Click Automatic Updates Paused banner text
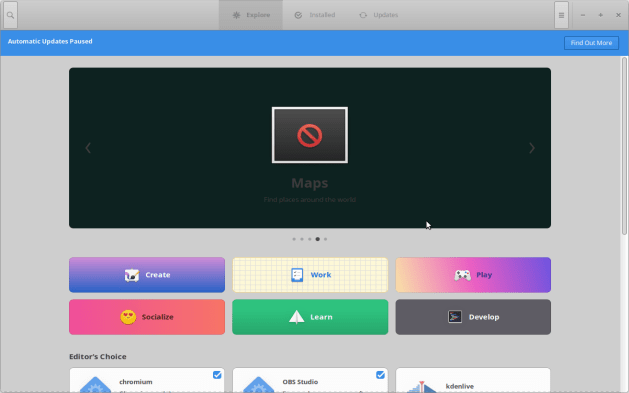 point(50,41)
